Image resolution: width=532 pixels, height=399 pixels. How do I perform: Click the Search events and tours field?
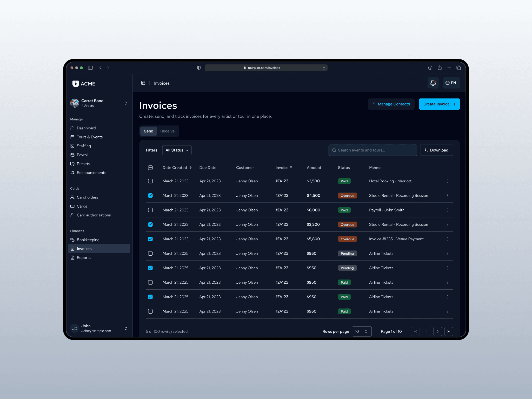pos(373,150)
